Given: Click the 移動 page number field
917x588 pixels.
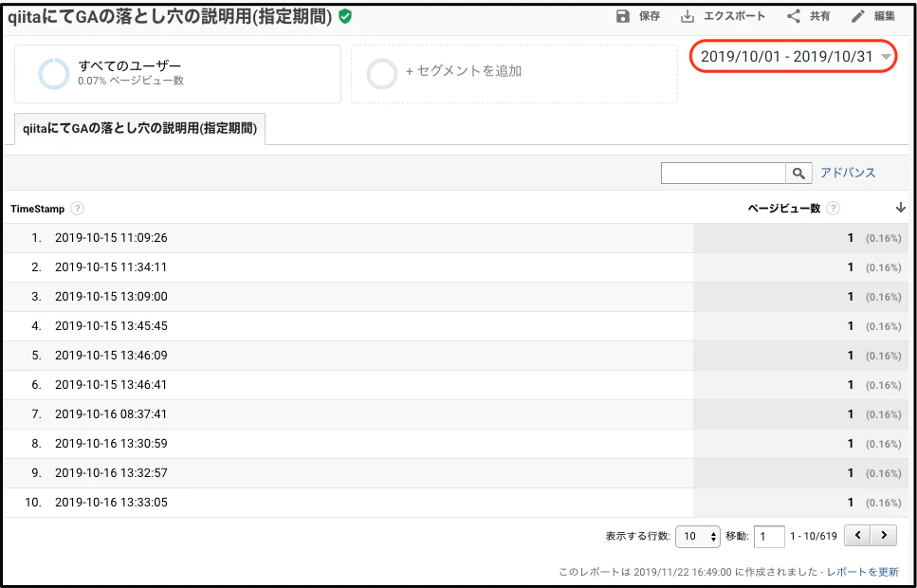Looking at the screenshot, I should point(769,536).
